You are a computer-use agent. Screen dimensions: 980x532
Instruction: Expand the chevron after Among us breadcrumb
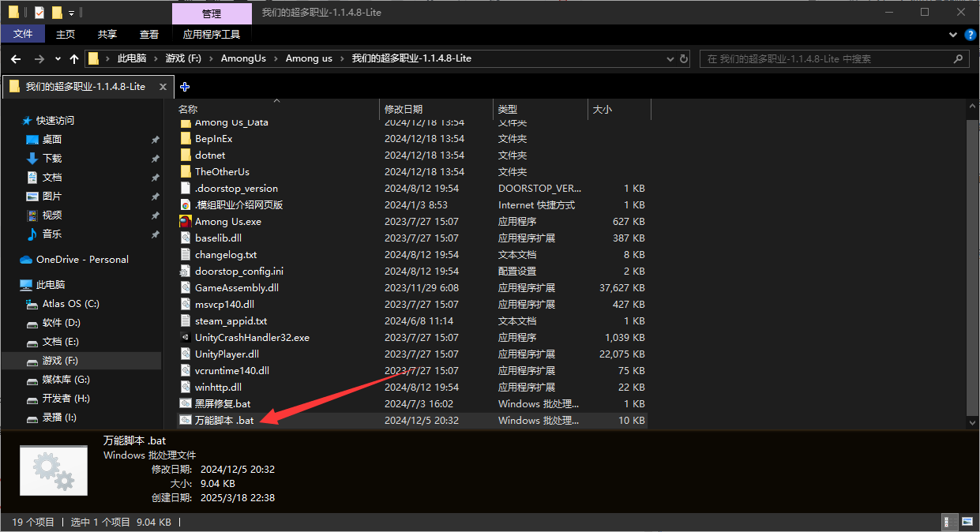click(x=342, y=58)
